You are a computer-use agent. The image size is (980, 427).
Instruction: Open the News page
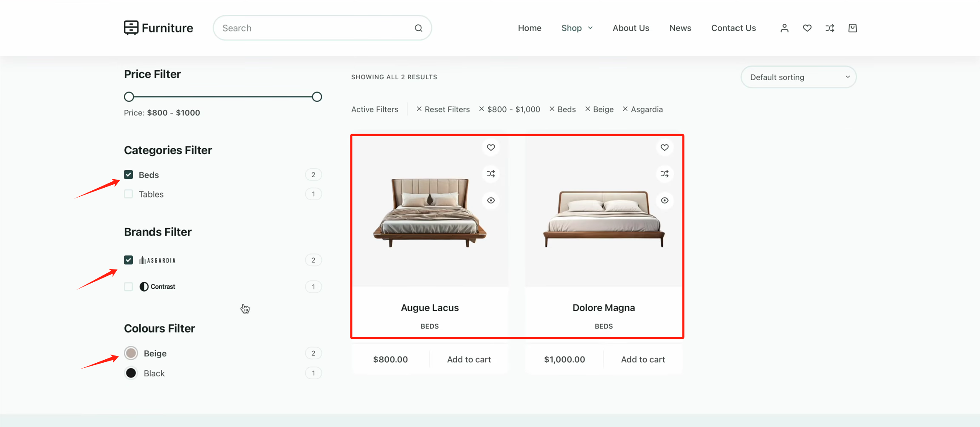click(680, 28)
